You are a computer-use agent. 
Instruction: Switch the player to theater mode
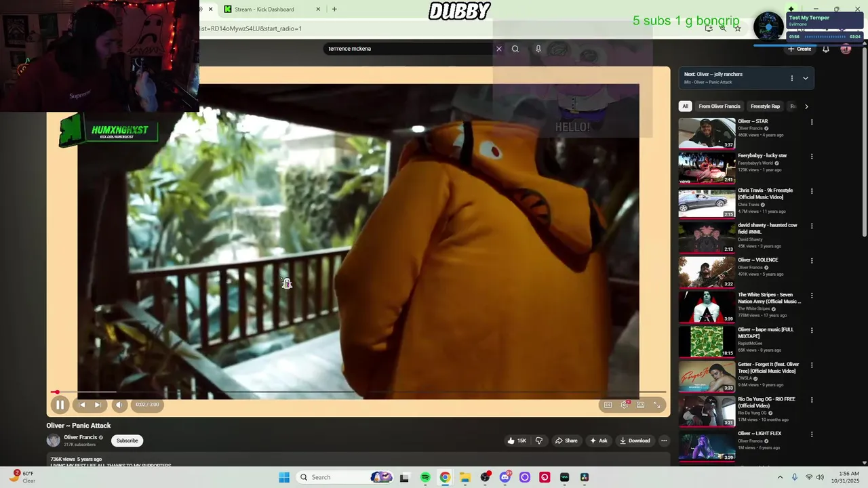pos(640,405)
